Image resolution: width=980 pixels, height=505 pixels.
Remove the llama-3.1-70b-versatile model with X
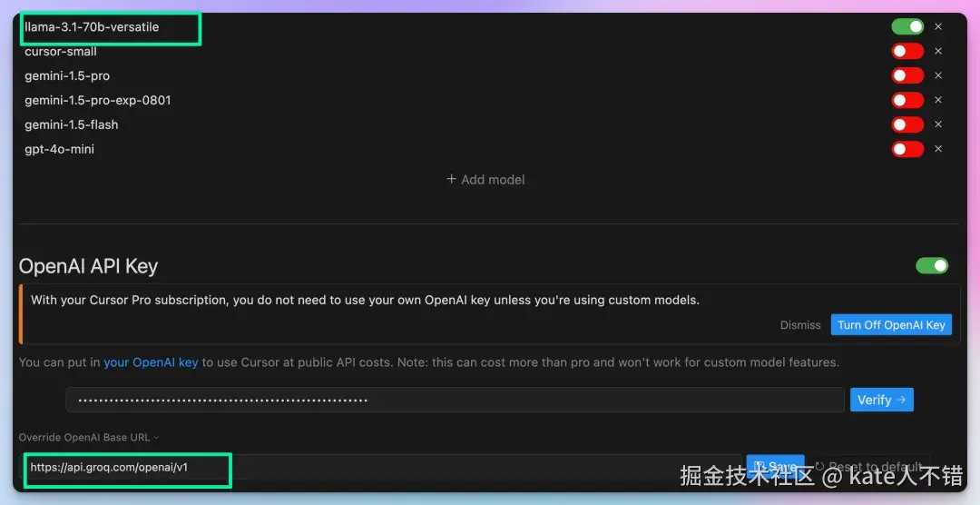tap(938, 27)
